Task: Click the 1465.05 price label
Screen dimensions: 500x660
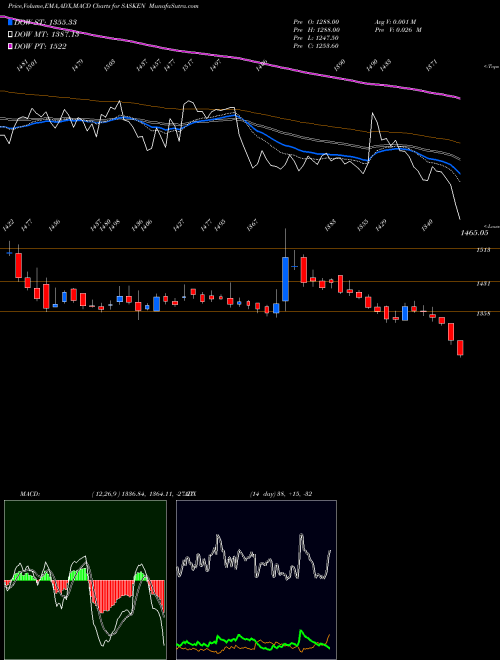Action: tap(474, 232)
